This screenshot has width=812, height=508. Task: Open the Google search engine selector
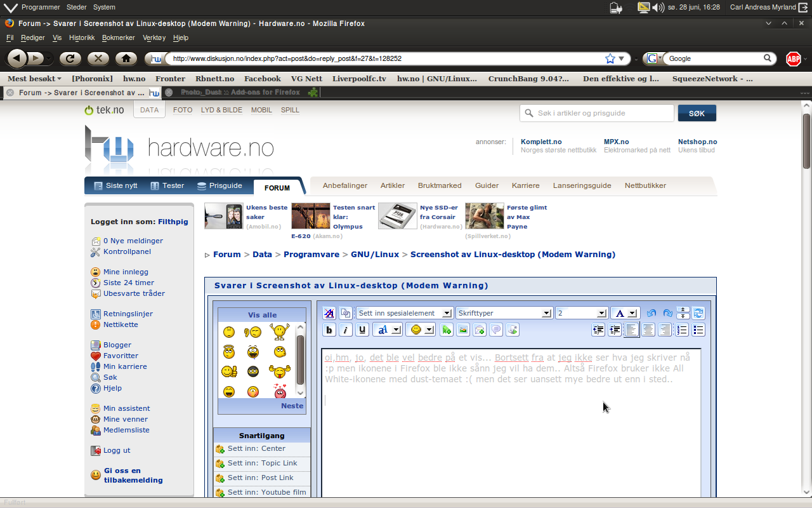653,58
